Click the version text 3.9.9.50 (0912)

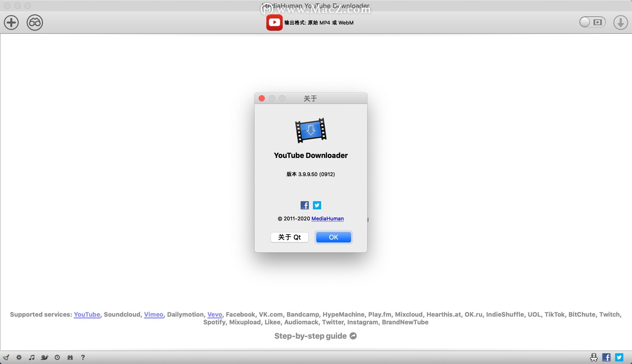pyautogui.click(x=316, y=174)
